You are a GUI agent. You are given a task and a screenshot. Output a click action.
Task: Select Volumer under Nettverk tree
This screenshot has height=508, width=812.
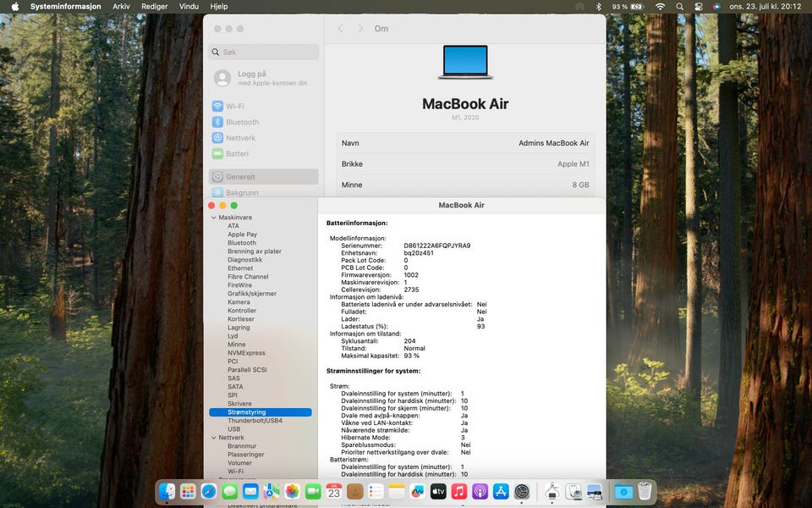[x=239, y=463]
